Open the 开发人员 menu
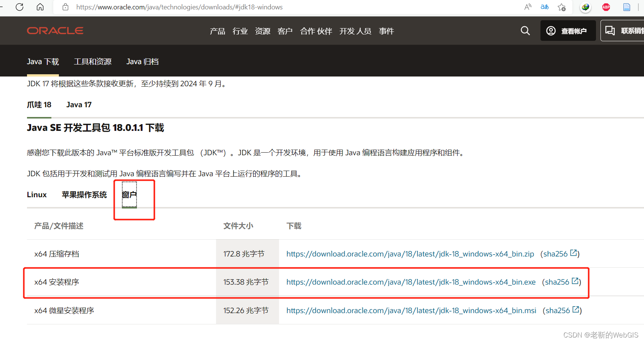The image size is (644, 342). [355, 31]
